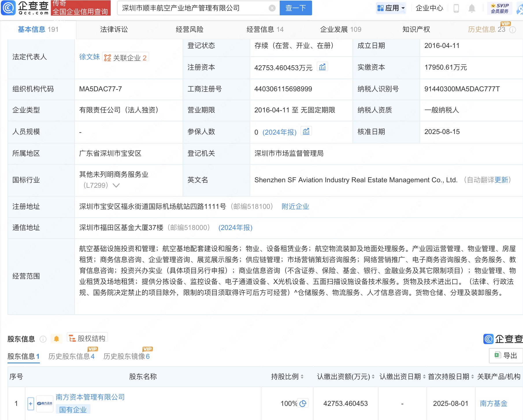Click pie chart icon beside 100%
This screenshot has width=523, height=420.
(303, 403)
